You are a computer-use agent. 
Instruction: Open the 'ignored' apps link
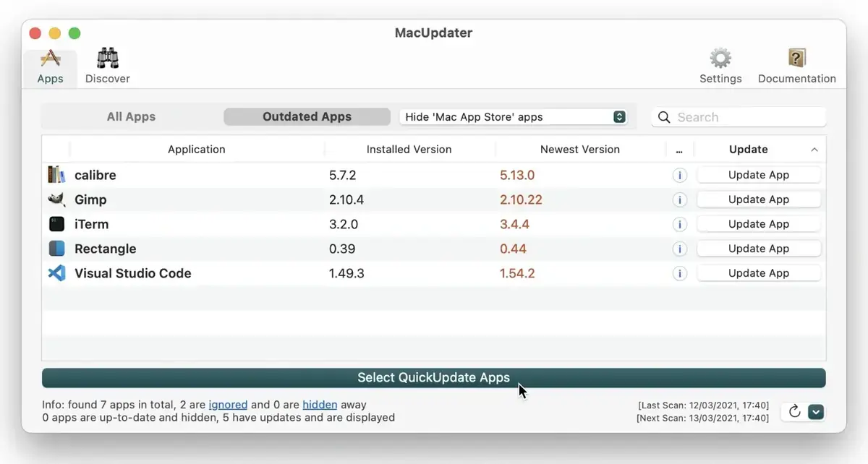228,404
